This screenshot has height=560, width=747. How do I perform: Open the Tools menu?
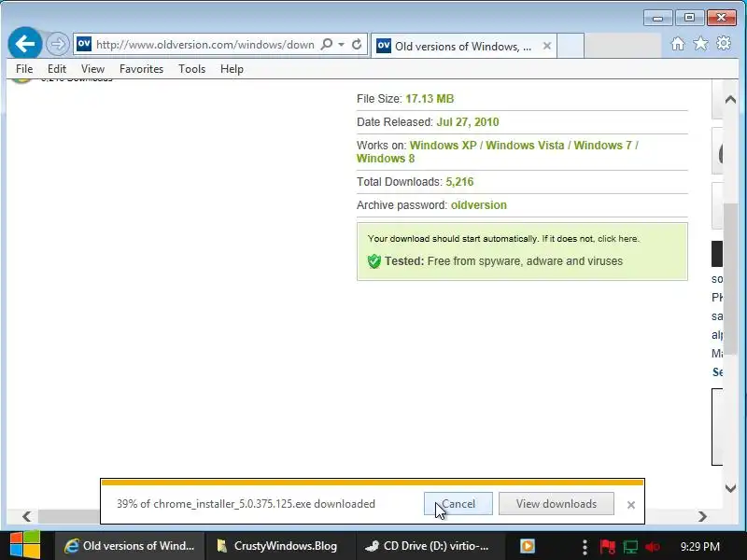tap(191, 69)
